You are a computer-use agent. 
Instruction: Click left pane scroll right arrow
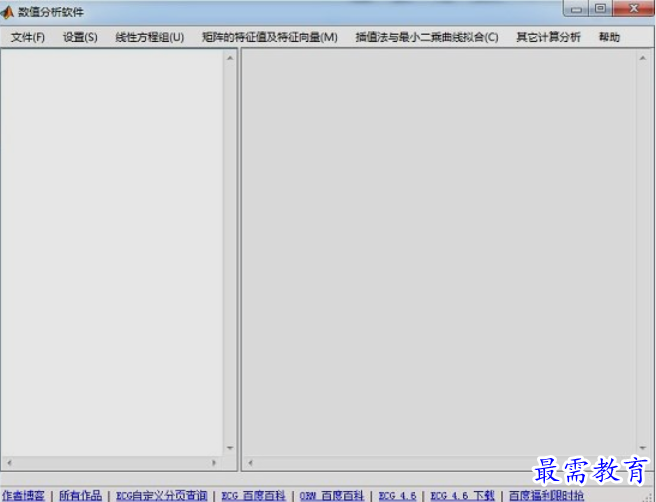pyautogui.click(x=214, y=463)
